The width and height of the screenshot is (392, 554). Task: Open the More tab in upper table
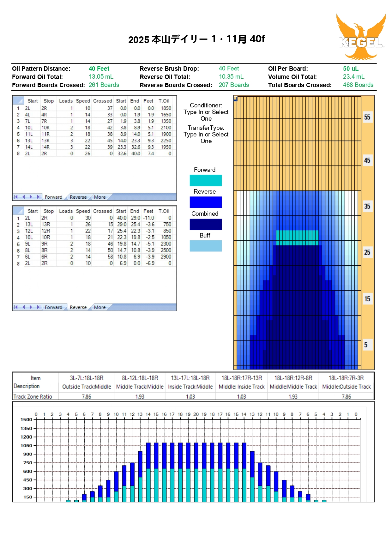(100, 197)
